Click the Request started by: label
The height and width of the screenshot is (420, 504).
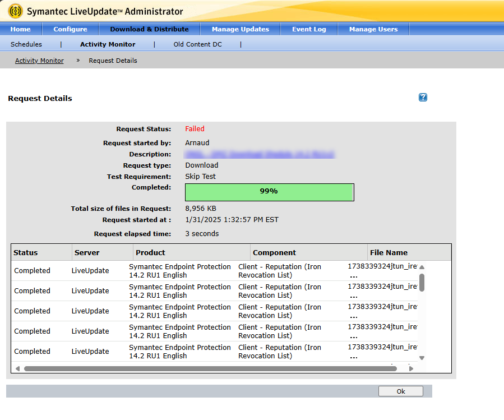pos(137,143)
